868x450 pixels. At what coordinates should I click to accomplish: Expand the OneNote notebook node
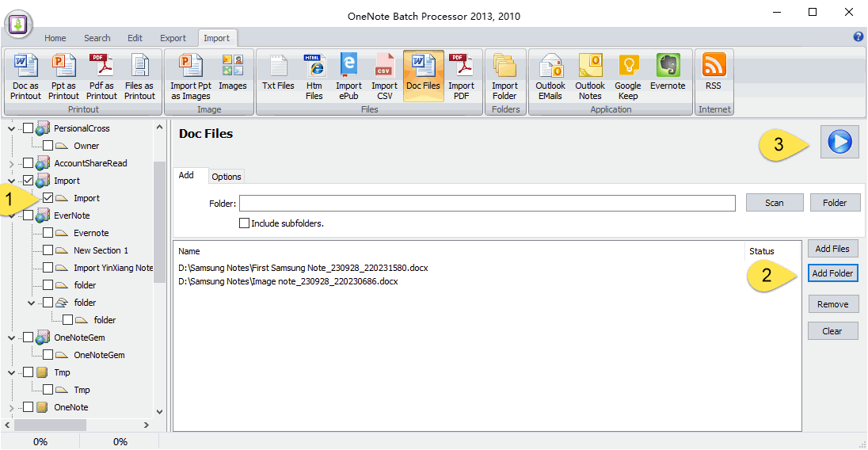click(11, 407)
